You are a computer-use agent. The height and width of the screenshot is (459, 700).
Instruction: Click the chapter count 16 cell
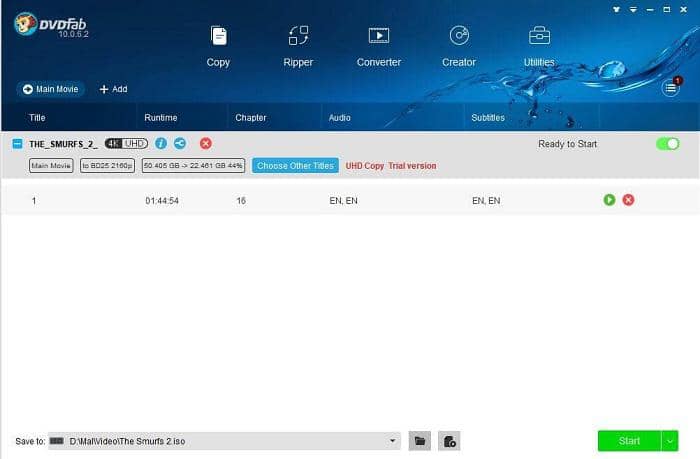coord(241,201)
